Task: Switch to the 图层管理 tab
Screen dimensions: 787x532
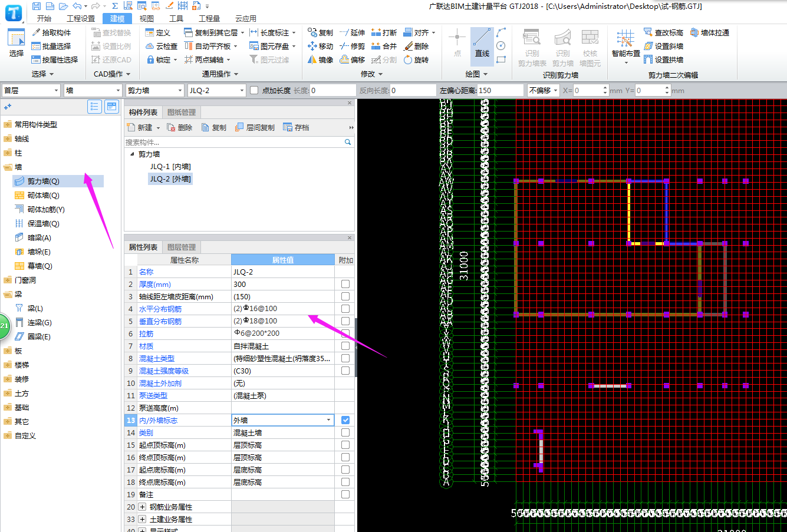Action: 182,247
